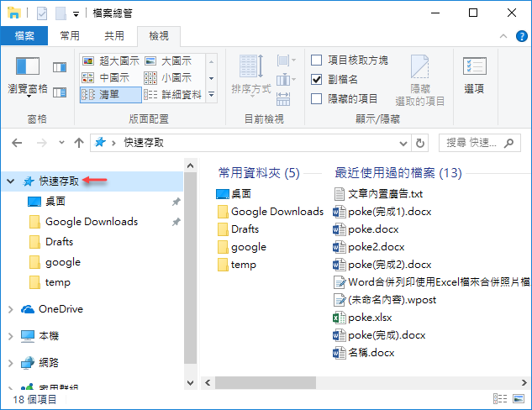Select 小圖示 small icons layout
The image size is (532, 410).
pyautogui.click(x=169, y=77)
